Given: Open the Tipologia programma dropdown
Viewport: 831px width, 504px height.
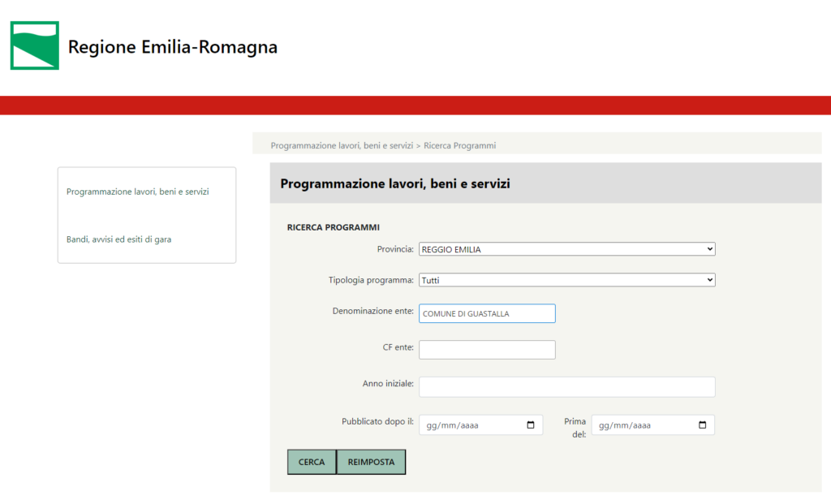Looking at the screenshot, I should (566, 280).
